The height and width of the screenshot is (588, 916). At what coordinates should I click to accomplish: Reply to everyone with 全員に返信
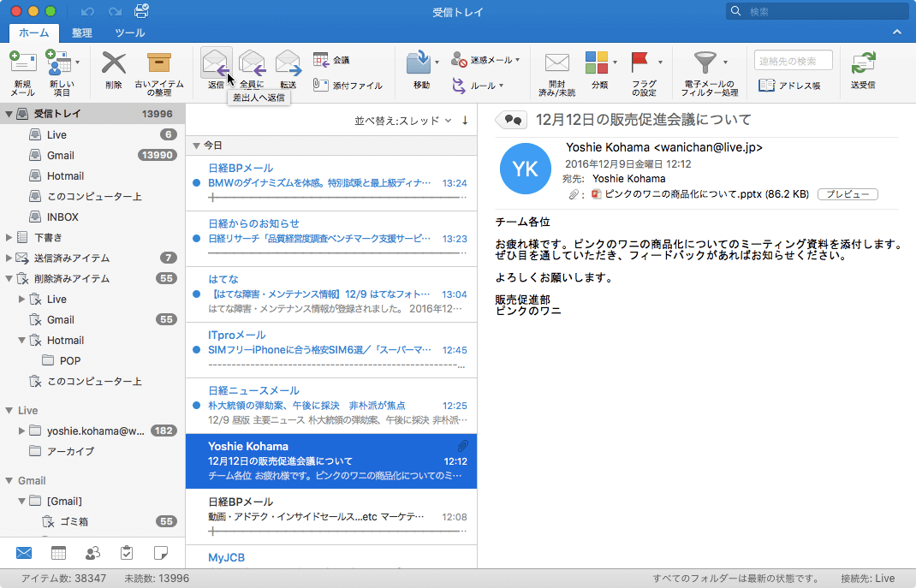(252, 69)
